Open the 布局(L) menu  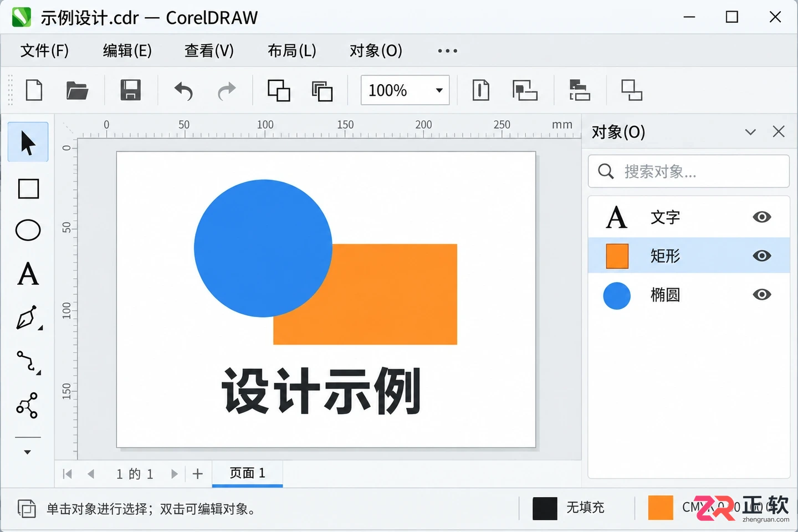click(291, 51)
